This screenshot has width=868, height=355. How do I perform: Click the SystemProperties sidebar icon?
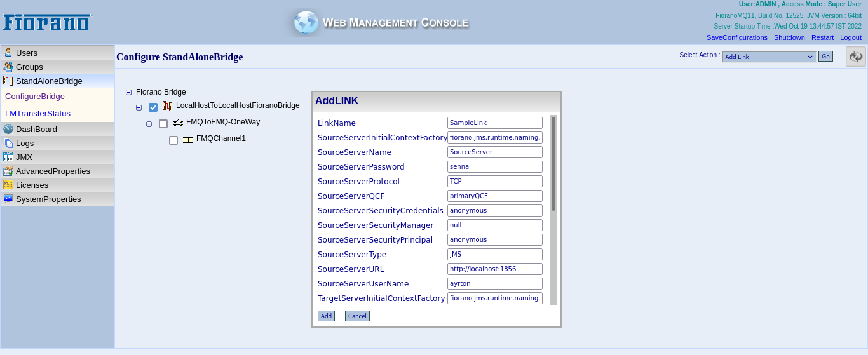[8, 199]
